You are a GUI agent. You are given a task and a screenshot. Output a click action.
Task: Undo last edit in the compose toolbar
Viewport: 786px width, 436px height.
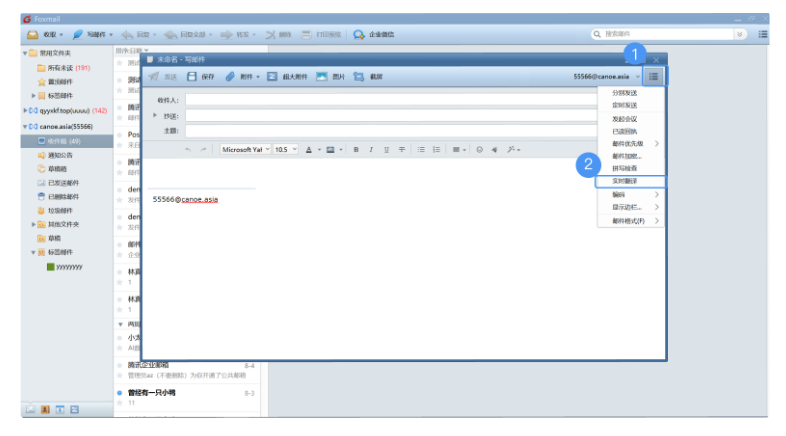click(188, 149)
